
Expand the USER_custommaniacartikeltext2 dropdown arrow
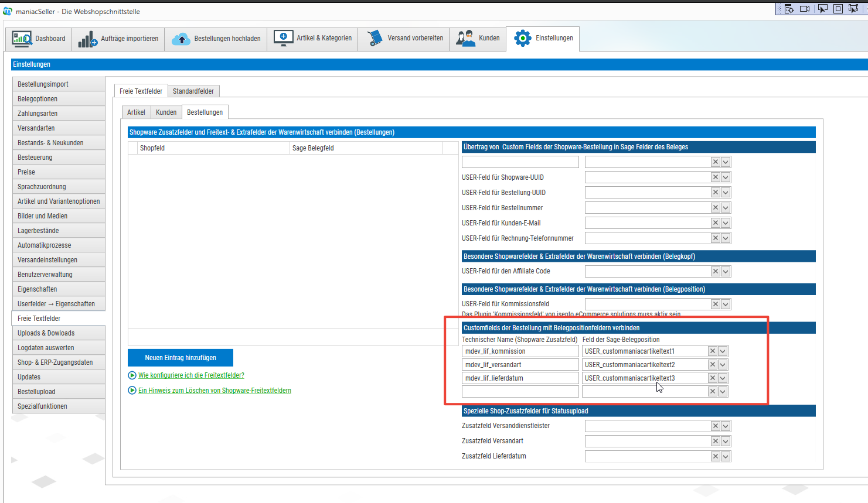[723, 365]
